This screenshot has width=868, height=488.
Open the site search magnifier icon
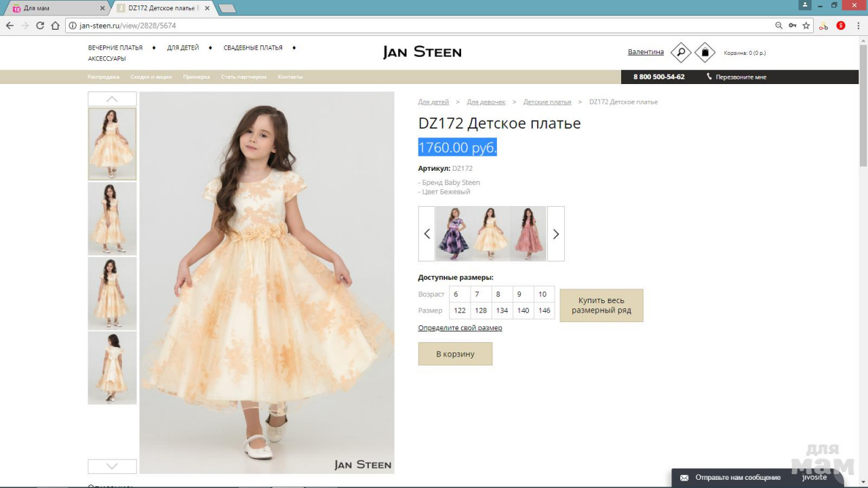680,52
